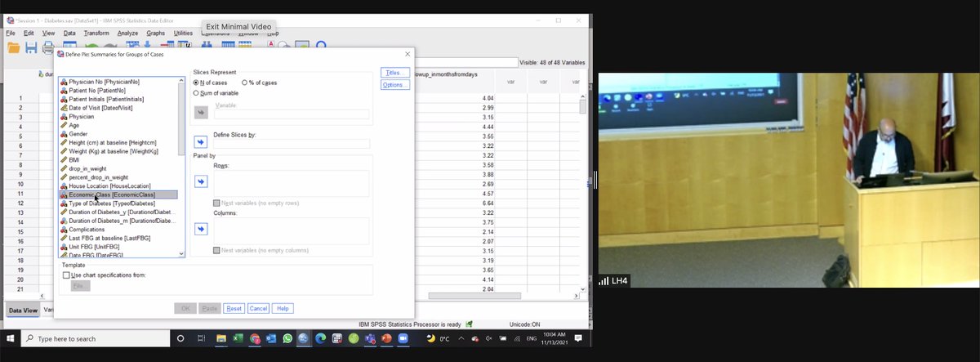This screenshot has height=362, width=980.
Task: Open Calculator from the taskbar
Action: click(336, 338)
